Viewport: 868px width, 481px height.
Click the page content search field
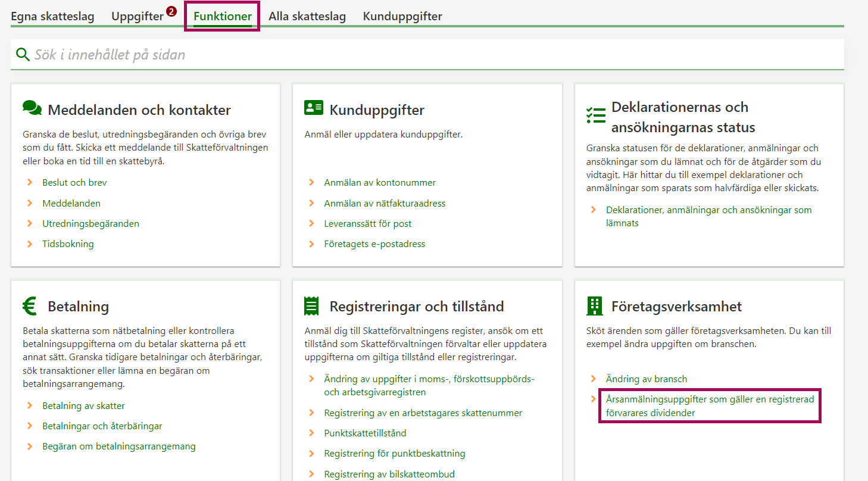[417, 55]
